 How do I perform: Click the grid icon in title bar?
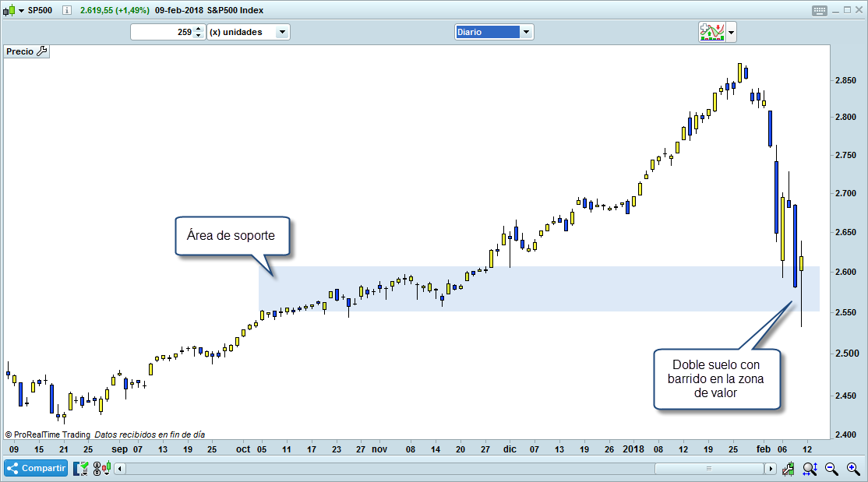pos(819,10)
